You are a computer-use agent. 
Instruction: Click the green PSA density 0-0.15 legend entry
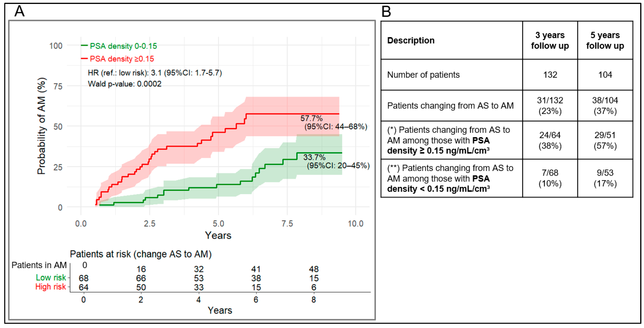(119, 46)
